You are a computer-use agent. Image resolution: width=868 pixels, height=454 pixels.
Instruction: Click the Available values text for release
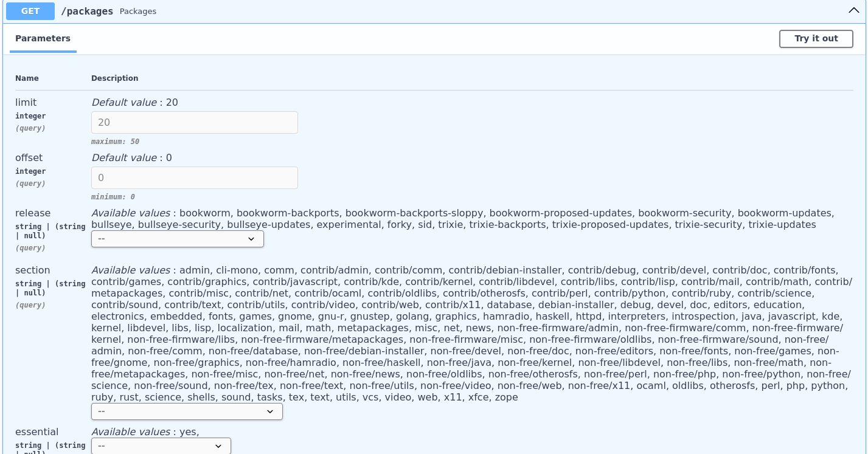(x=130, y=213)
